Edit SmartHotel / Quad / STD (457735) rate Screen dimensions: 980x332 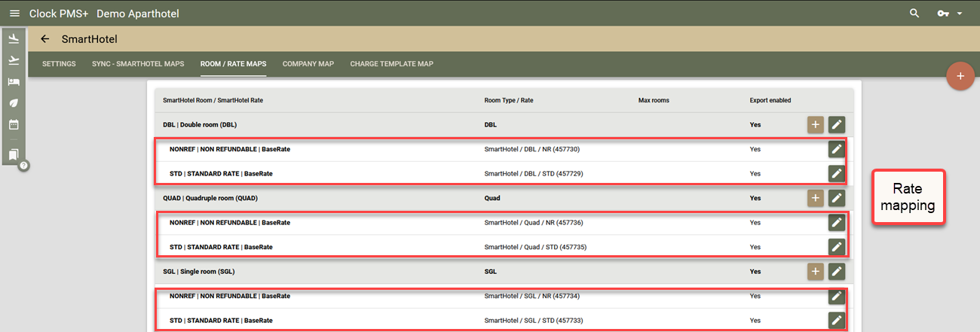[836, 247]
